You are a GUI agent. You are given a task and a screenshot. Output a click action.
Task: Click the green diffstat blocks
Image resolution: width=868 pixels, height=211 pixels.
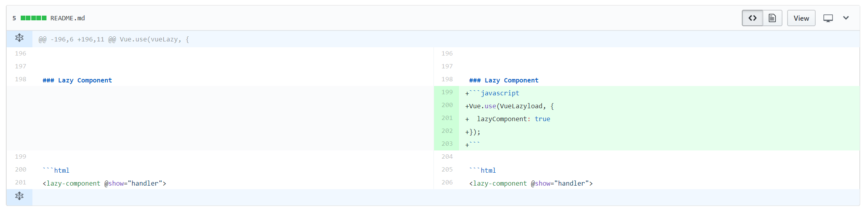point(34,18)
